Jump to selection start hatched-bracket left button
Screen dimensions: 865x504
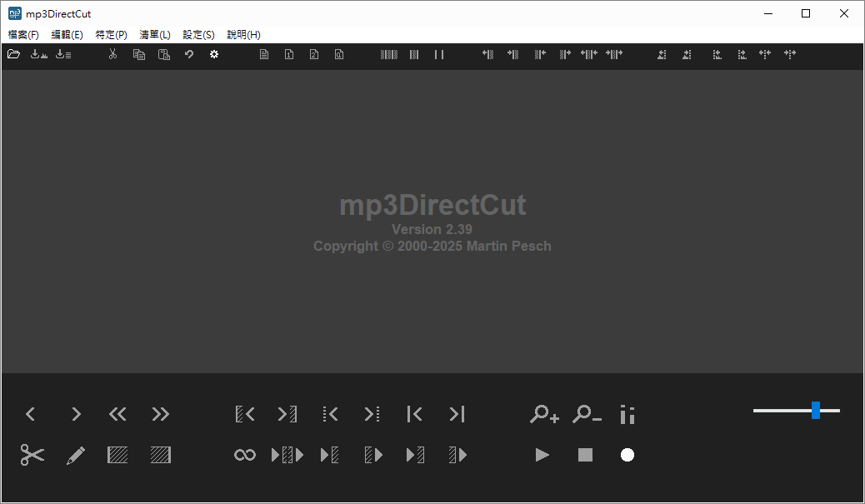click(x=245, y=414)
